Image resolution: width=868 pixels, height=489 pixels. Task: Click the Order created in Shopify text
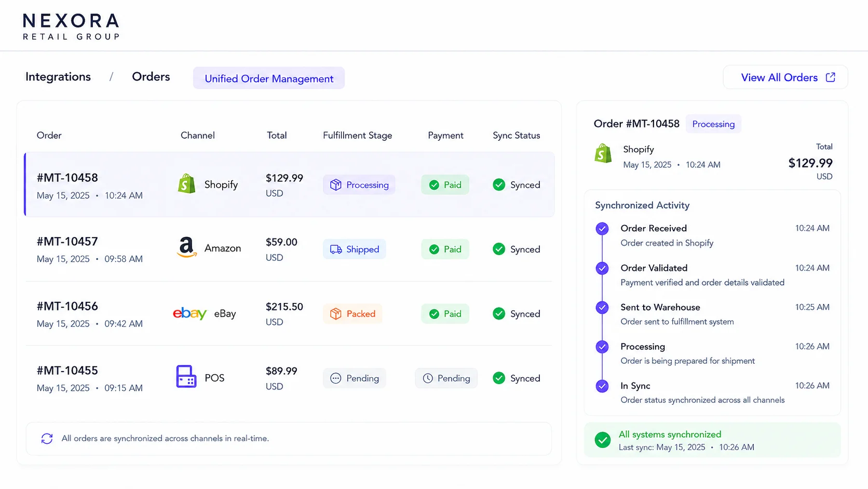tap(667, 243)
